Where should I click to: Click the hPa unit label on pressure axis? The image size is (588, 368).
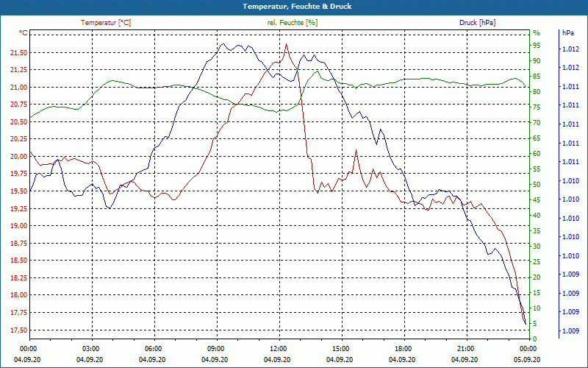pyautogui.click(x=567, y=33)
